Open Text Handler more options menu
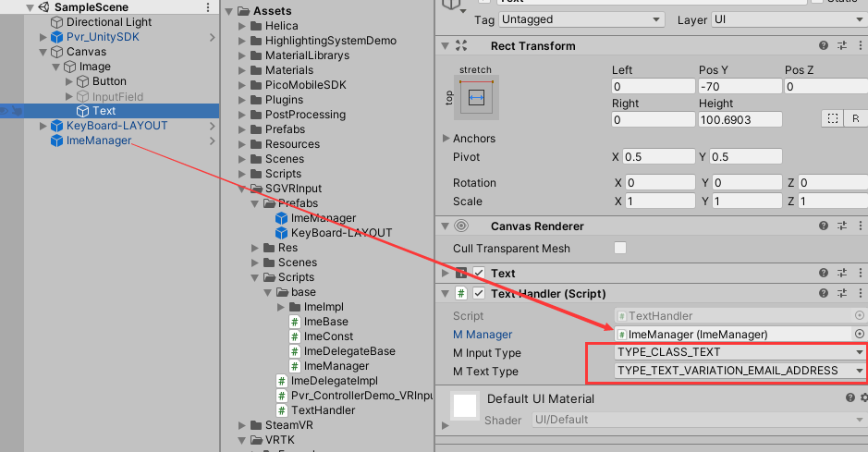Image resolution: width=868 pixels, height=452 pixels. (x=860, y=293)
